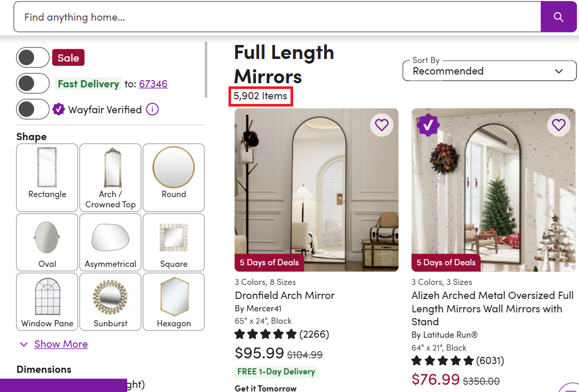579x392 pixels.
Task: Open the Dronfield Arch Mirror product page
Action: click(285, 295)
